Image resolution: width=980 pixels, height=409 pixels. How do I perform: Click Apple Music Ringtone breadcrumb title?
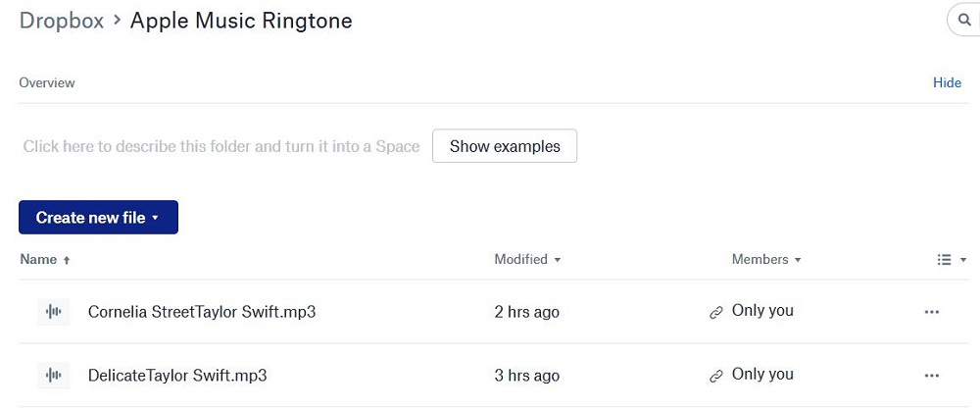pos(241,21)
